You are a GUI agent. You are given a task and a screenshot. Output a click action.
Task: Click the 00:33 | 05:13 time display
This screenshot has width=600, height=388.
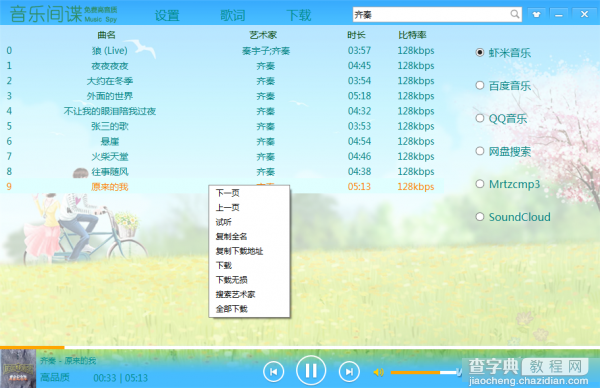click(121, 378)
